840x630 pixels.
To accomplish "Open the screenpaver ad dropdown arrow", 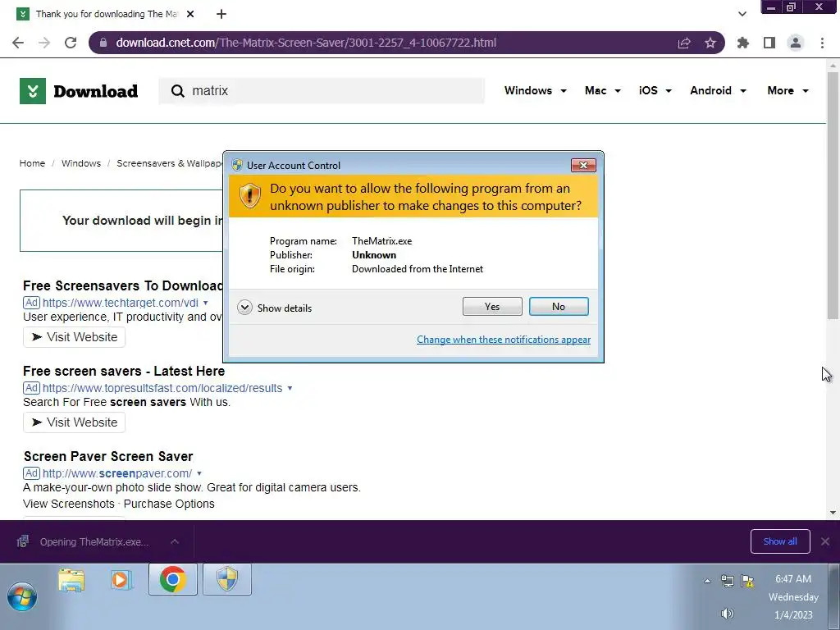I will pyautogui.click(x=199, y=473).
